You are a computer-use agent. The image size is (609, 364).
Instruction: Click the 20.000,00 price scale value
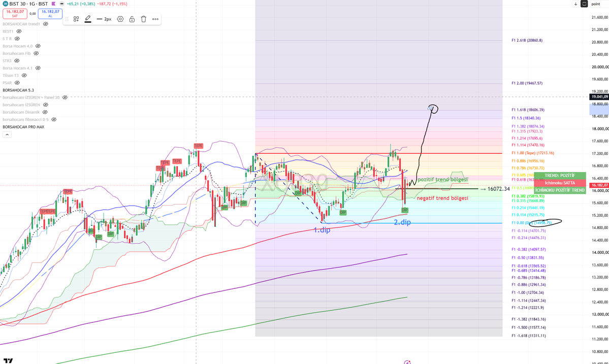click(x=600, y=67)
